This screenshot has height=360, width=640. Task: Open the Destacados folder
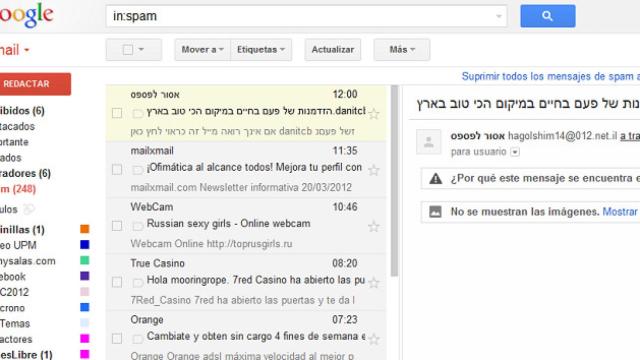(x=17, y=127)
